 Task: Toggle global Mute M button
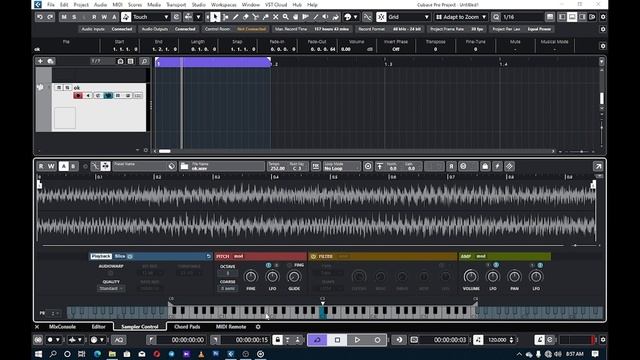coord(64,17)
